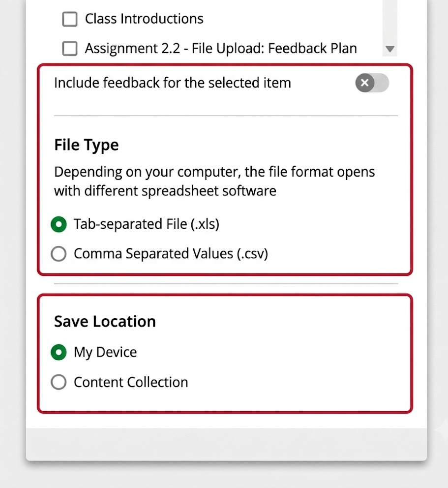Click the 'Comma Separated Values (.csv)' label text
This screenshot has height=488, width=448.
(x=171, y=254)
